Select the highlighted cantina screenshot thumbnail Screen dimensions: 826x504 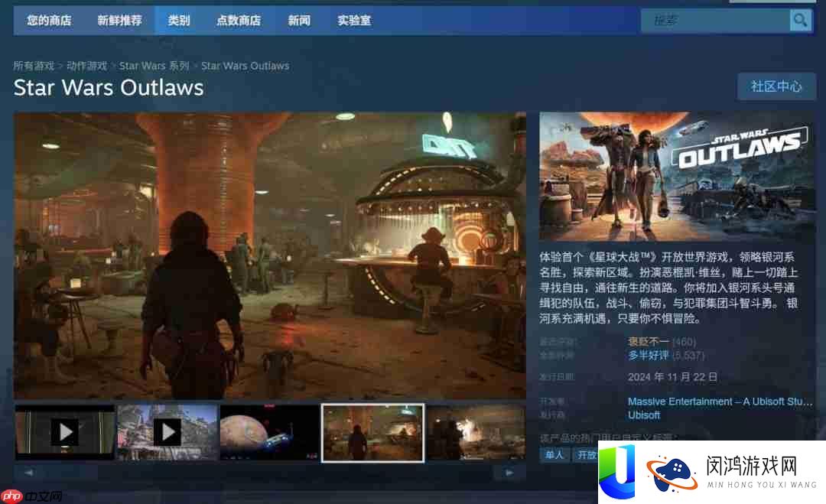[x=373, y=433]
